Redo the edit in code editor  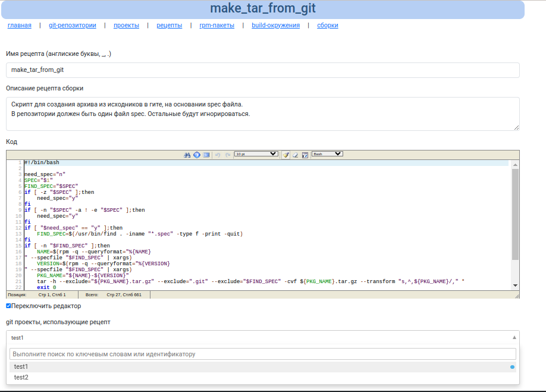point(227,155)
